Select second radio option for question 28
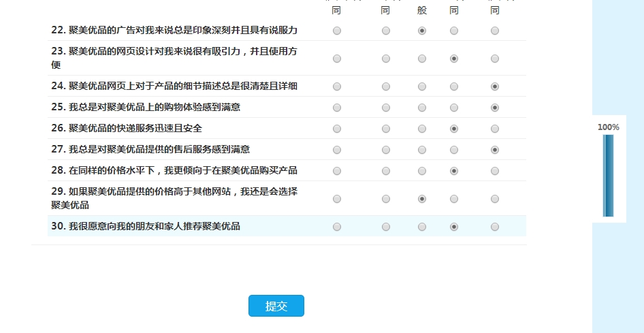Viewport: 644px width, 333px height. pyautogui.click(x=386, y=171)
